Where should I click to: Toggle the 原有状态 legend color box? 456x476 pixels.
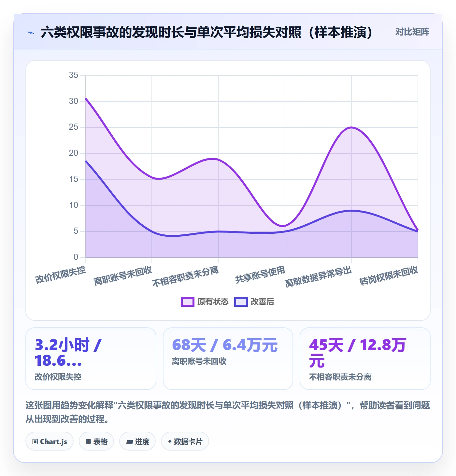[x=187, y=302]
